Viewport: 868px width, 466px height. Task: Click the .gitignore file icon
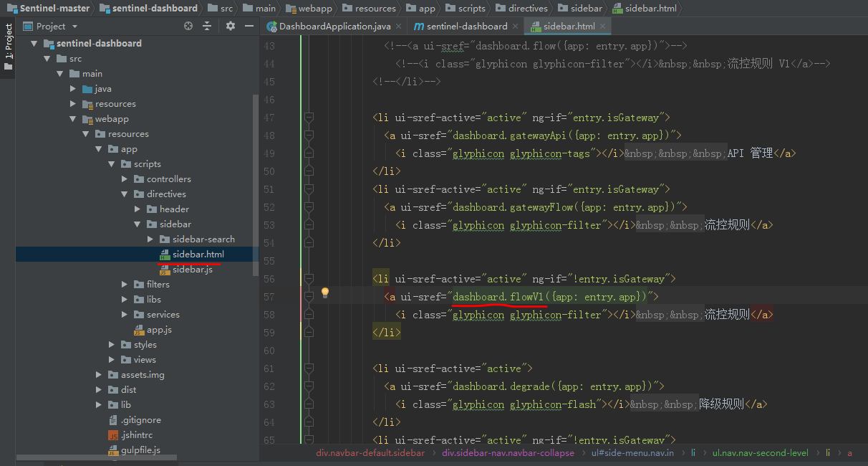point(113,420)
